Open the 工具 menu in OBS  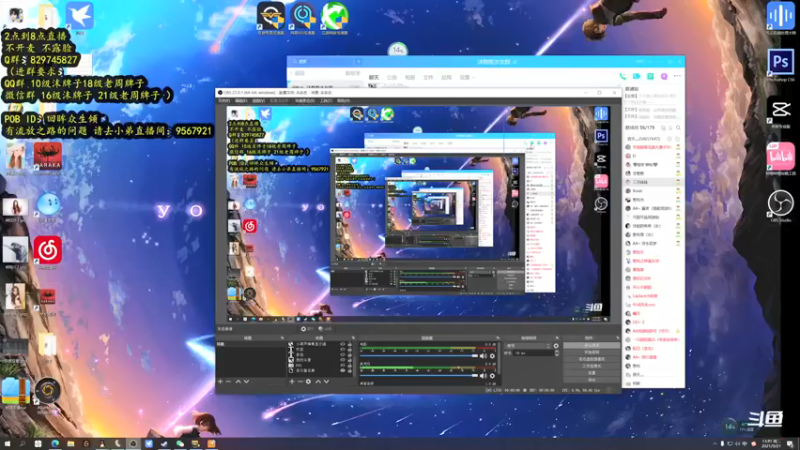click(326, 101)
